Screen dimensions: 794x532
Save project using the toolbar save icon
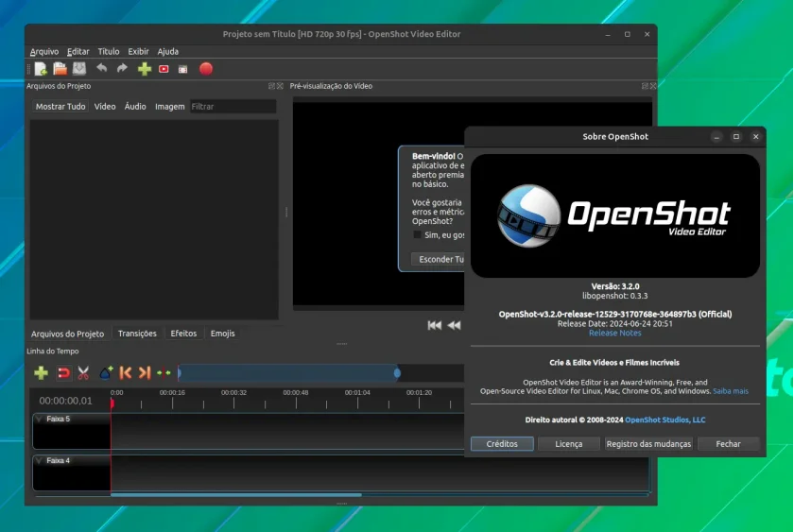(79, 68)
